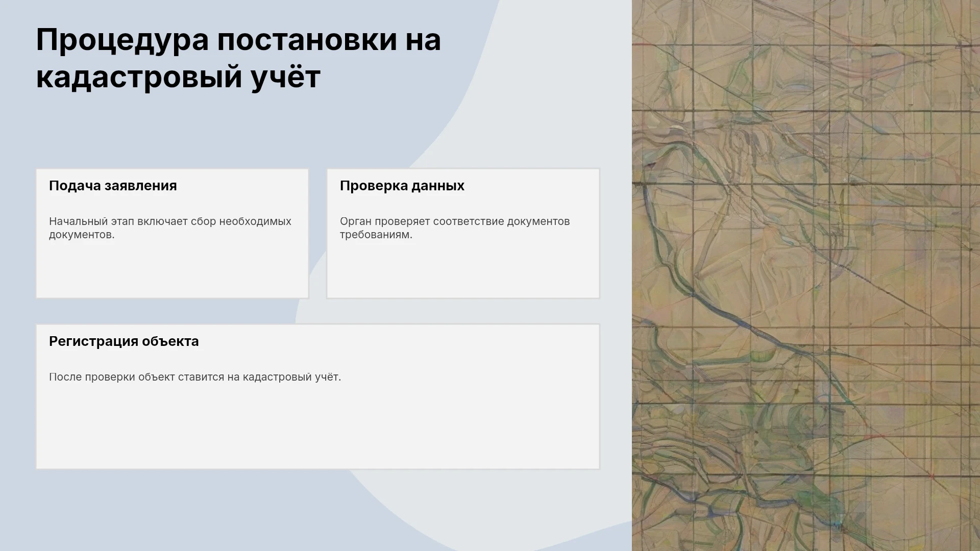Select the cadastral map image
The image size is (980, 551).
(806, 275)
